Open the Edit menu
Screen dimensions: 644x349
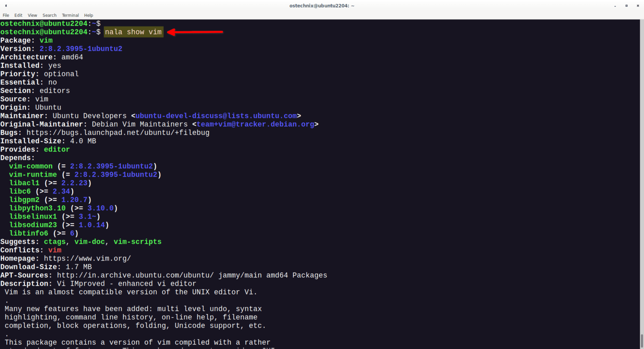point(18,15)
